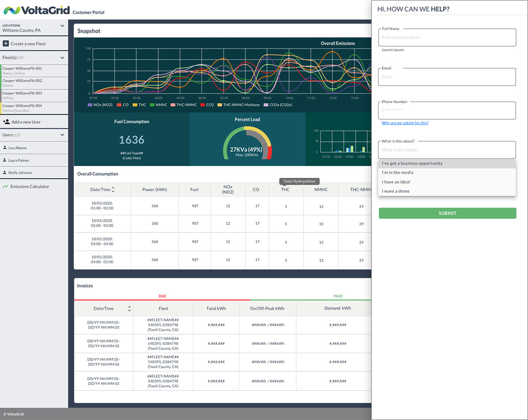
Task: Open "Why are we asking for this?" link
Action: (x=405, y=123)
